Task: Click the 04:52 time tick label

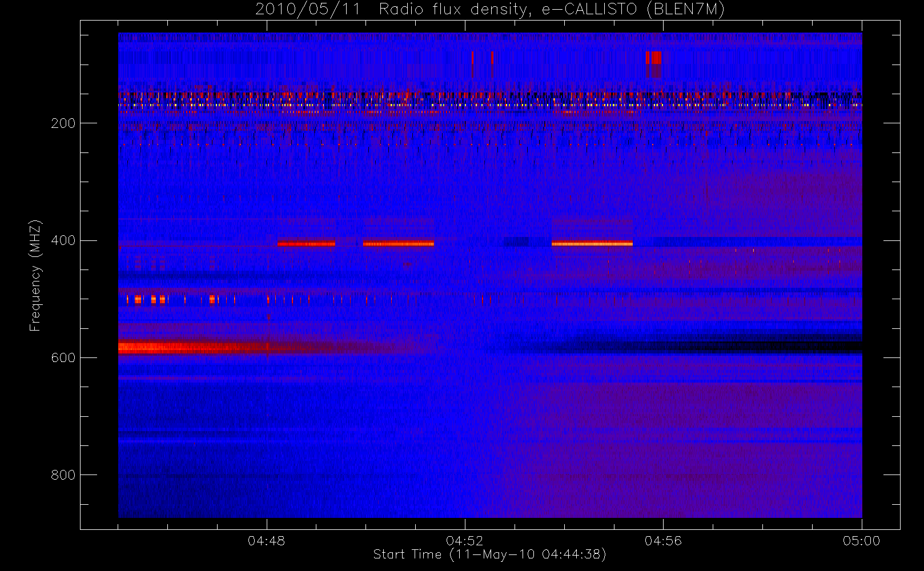Action: coord(464,540)
